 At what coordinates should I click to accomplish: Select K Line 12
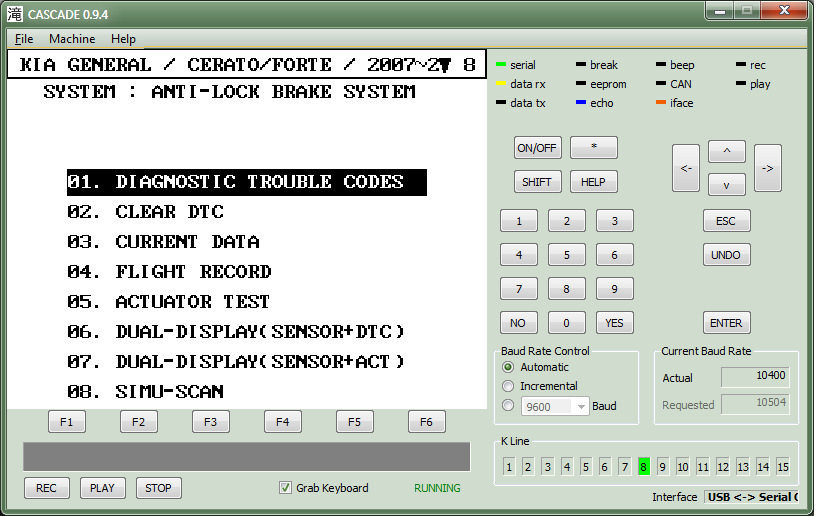click(722, 466)
